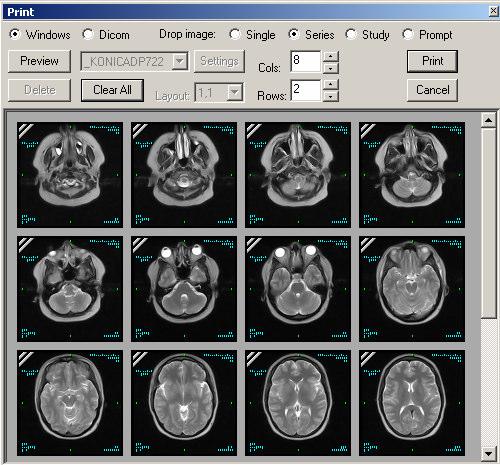500x465 pixels.
Task: Select the Prompt drop image option
Action: click(x=407, y=34)
